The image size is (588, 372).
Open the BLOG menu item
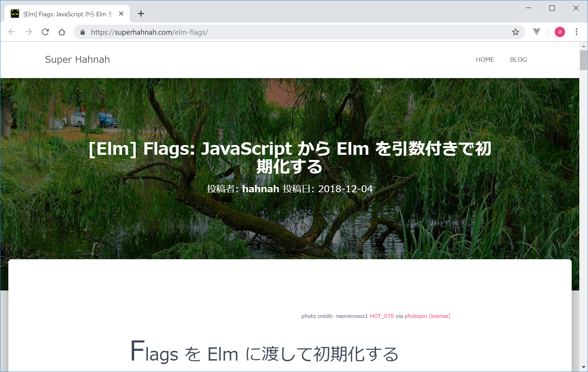point(518,60)
